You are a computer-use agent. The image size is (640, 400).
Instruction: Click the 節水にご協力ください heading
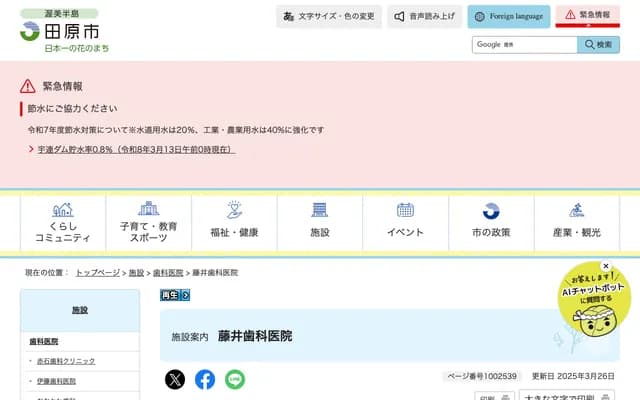[x=73, y=109]
